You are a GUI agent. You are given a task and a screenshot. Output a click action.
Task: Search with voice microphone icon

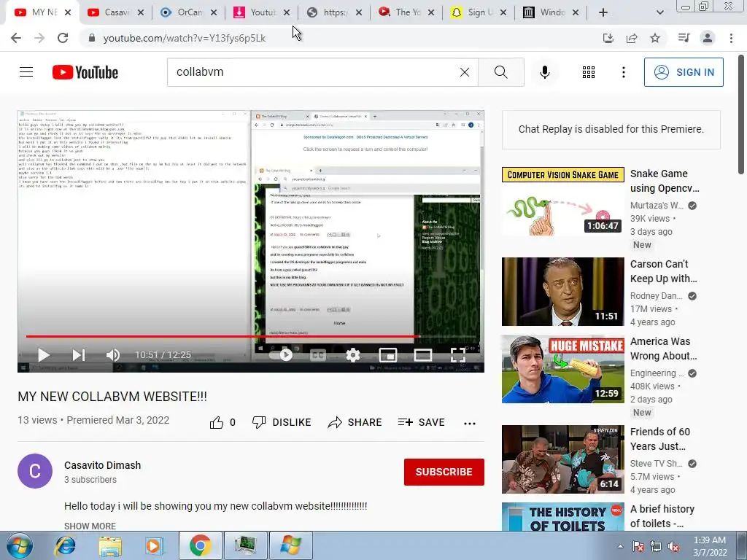[x=544, y=72]
